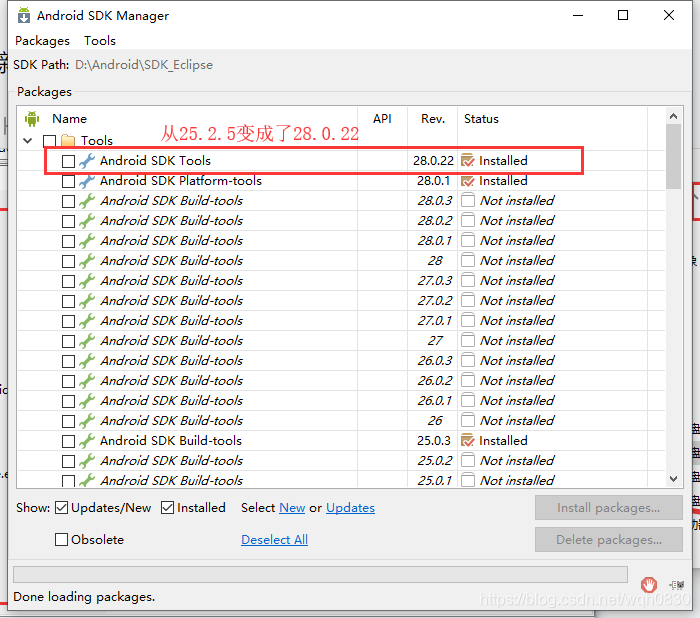Click not-installed status icon for rev 25.0.2
The height and width of the screenshot is (618, 700).
(467, 460)
